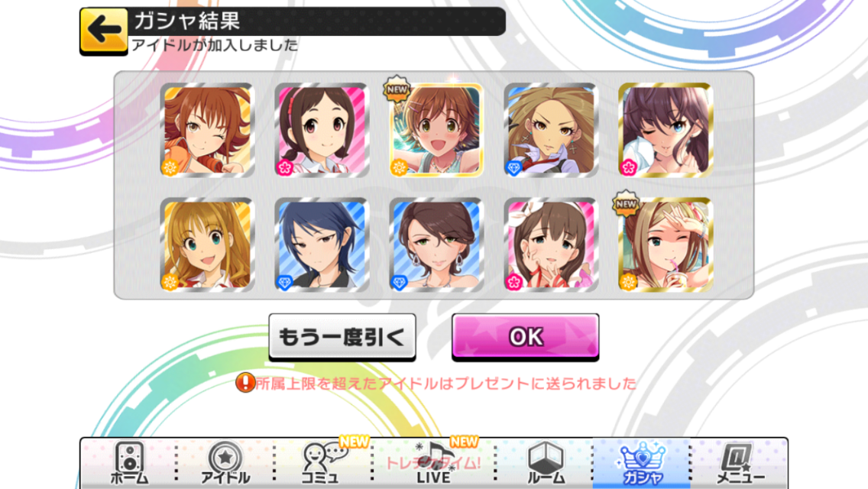This screenshot has height=489, width=868.
Task: Click the もう一度引く button
Action: (x=342, y=337)
